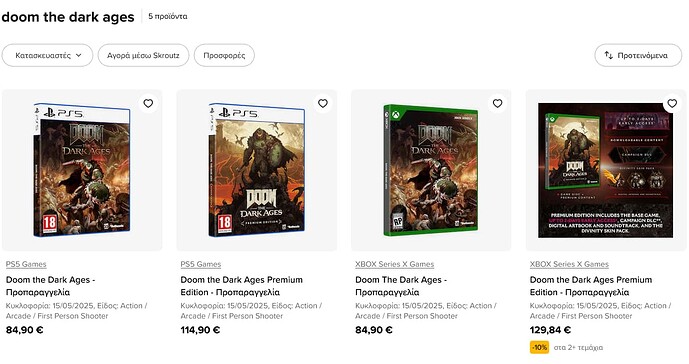Toggle the Αγορά μέσω Skroutz filter
The image size is (689, 364).
143,55
